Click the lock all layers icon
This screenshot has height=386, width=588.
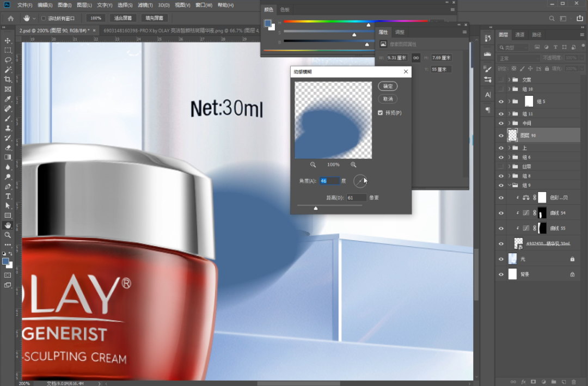coord(547,69)
